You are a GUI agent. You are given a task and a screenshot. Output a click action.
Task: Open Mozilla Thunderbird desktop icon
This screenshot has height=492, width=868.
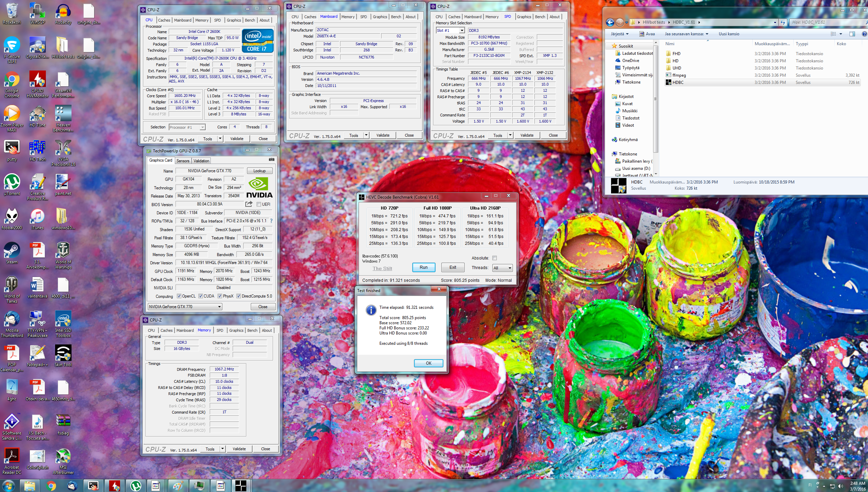coord(12,325)
